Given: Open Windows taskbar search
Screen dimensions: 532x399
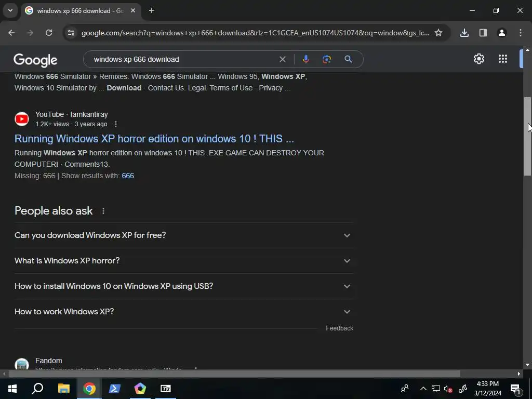Looking at the screenshot, I should (37, 389).
